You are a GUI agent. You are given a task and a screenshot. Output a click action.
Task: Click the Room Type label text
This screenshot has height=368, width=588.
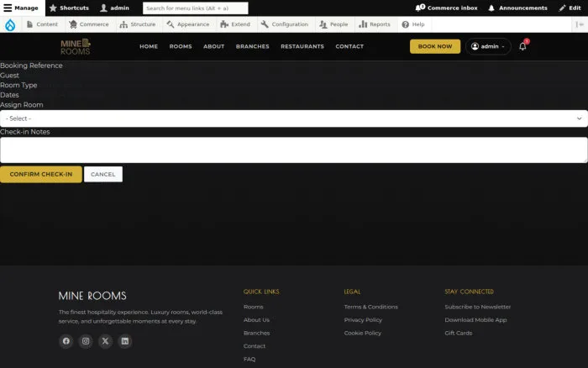click(x=18, y=85)
